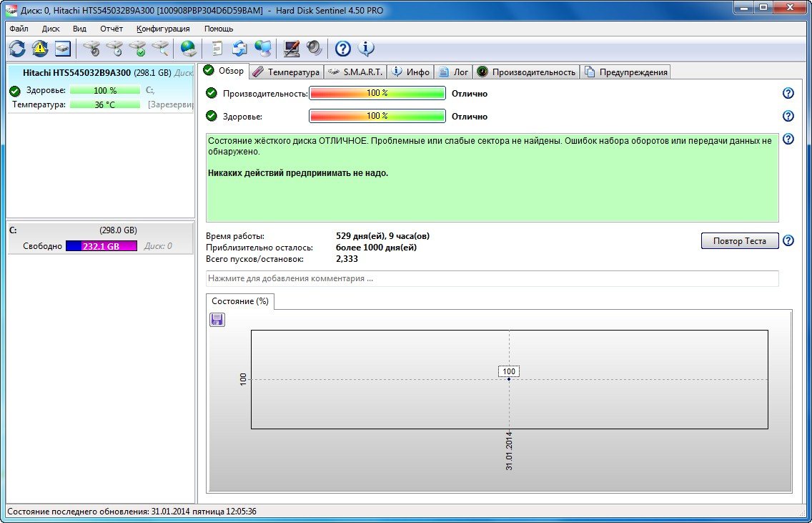Click the speaker sound toolbar icon
This screenshot has height=523, width=812.
click(x=315, y=49)
